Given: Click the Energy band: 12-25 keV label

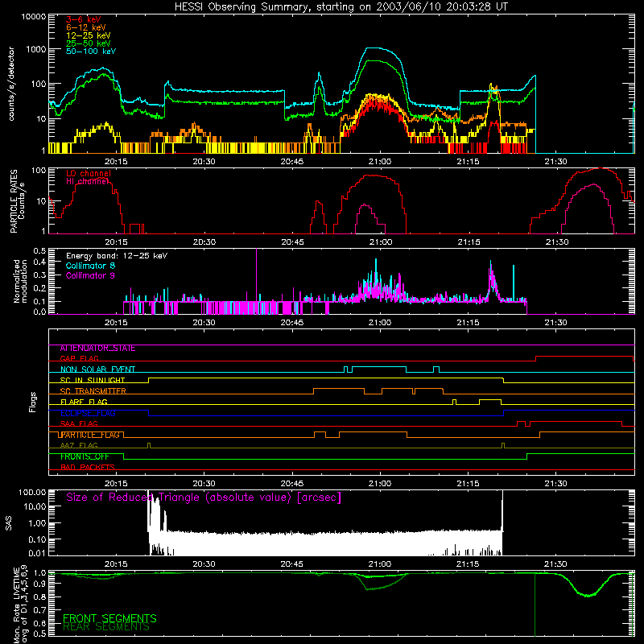Looking at the screenshot, I should pyautogui.click(x=117, y=256).
